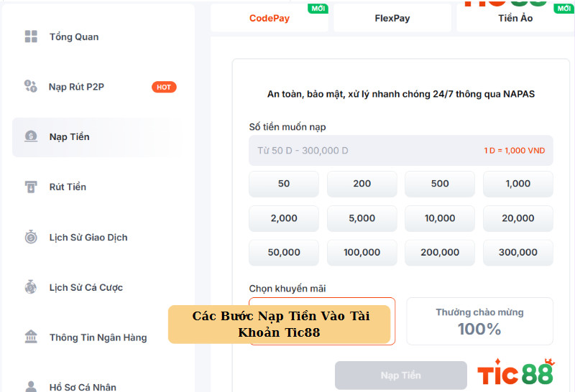Select the 50 amount preset
This screenshot has width=575, height=392.
click(x=284, y=184)
